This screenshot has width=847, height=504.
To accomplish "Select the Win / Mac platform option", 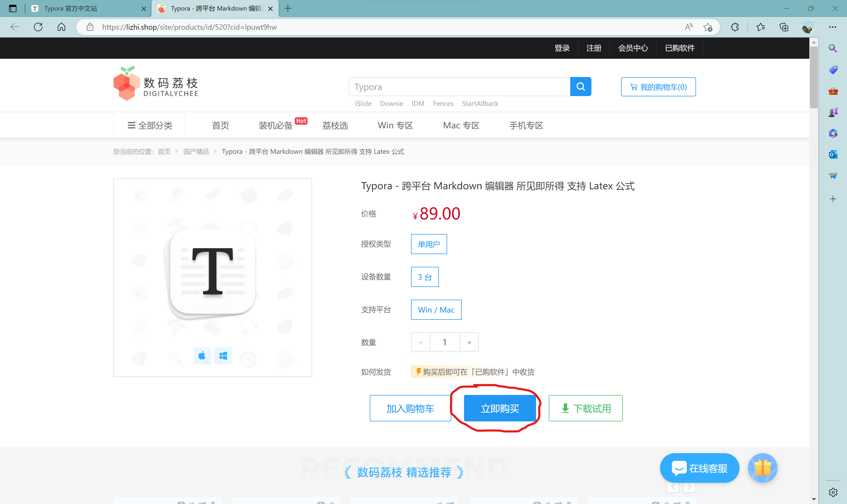I will click(436, 309).
